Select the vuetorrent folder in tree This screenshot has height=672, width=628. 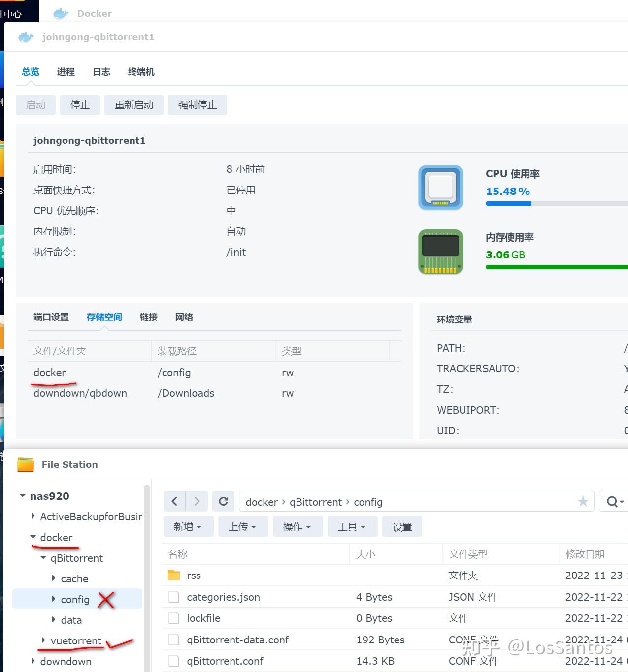pyautogui.click(x=76, y=640)
